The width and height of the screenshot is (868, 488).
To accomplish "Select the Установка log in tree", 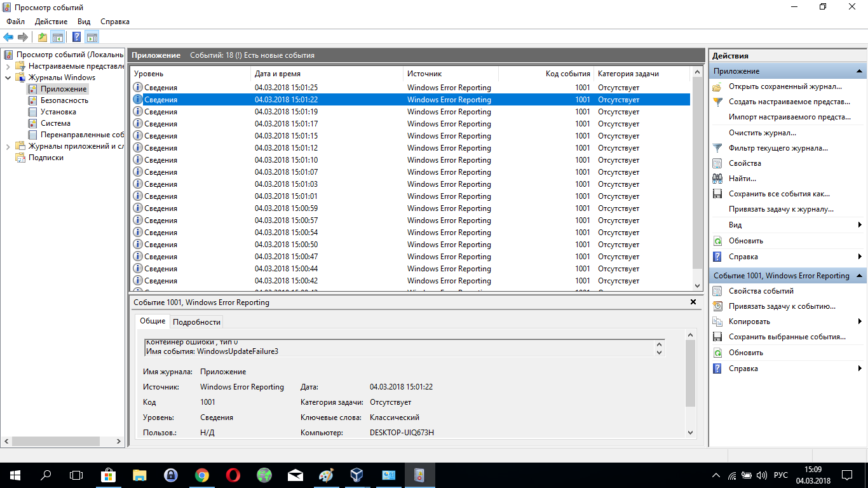I will [58, 112].
